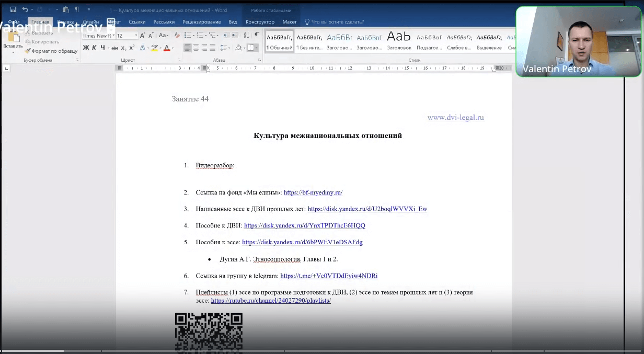
Task: Open the YnxTPDThcE6HQQ disk.yandex.ru link
Action: point(305,226)
